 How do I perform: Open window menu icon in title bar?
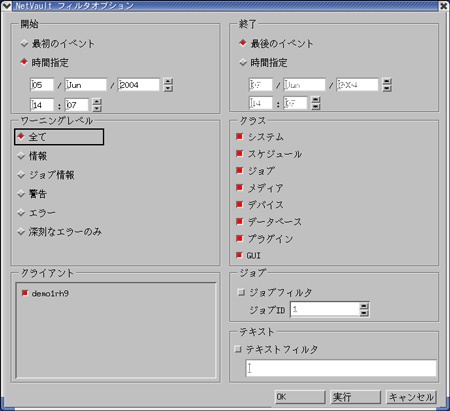click(x=6, y=5)
